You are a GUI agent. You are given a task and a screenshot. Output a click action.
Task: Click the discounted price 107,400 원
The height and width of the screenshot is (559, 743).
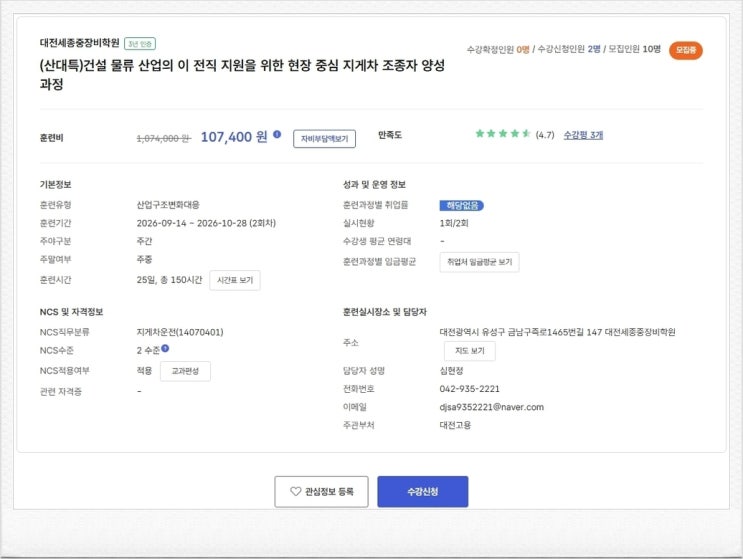pyautogui.click(x=234, y=137)
